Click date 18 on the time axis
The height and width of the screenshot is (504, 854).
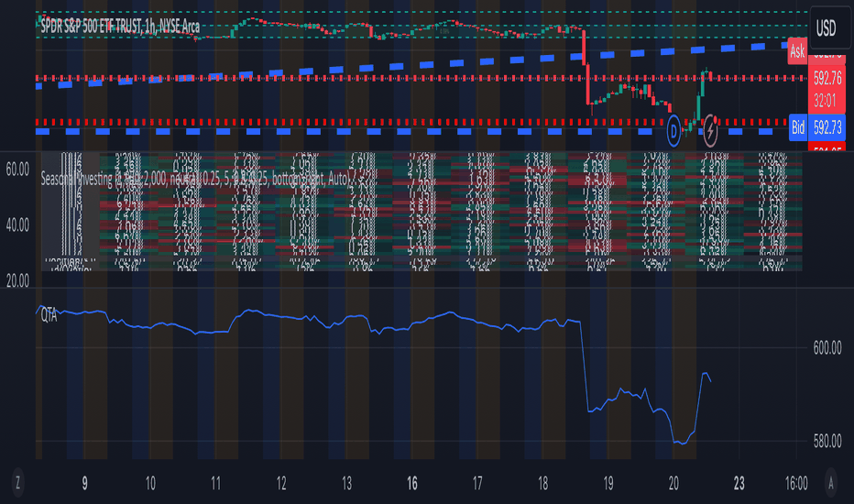[x=543, y=483]
